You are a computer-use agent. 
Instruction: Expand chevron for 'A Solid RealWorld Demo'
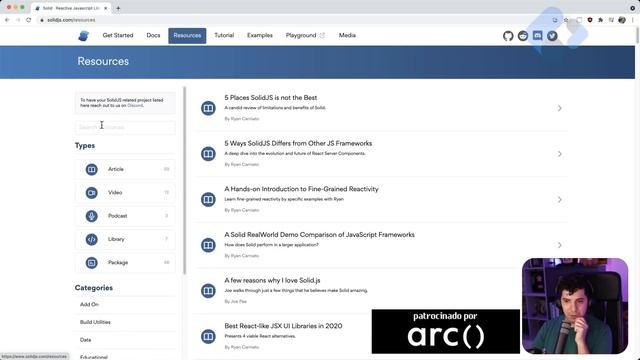(560, 245)
